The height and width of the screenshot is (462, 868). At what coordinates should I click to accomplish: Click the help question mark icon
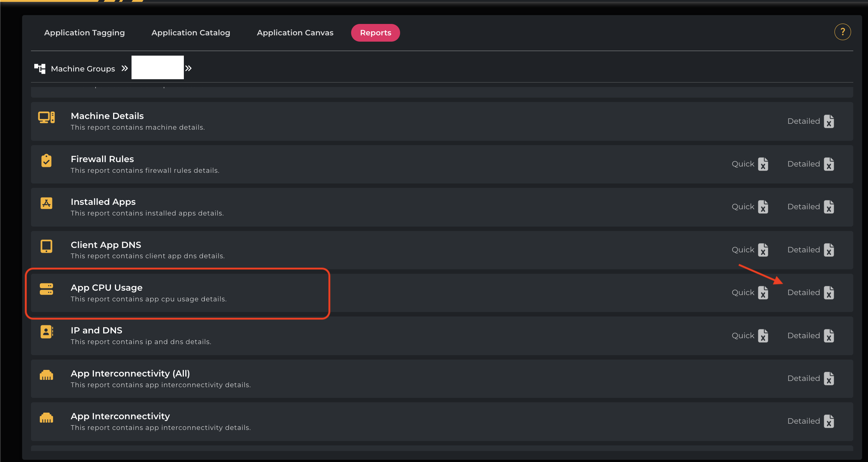pyautogui.click(x=842, y=32)
